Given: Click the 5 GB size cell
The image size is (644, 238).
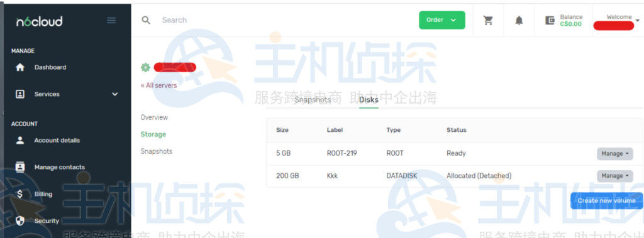Looking at the screenshot, I should point(284,153).
